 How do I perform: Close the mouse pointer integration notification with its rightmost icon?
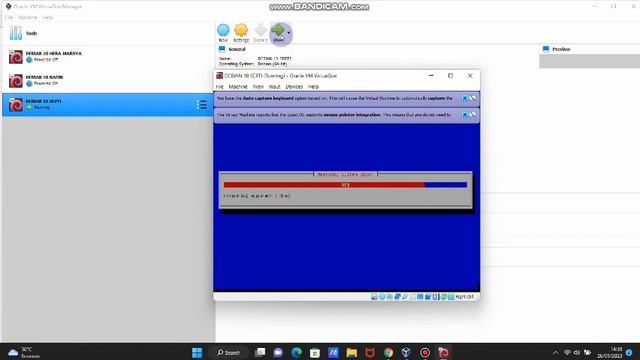coord(472,115)
